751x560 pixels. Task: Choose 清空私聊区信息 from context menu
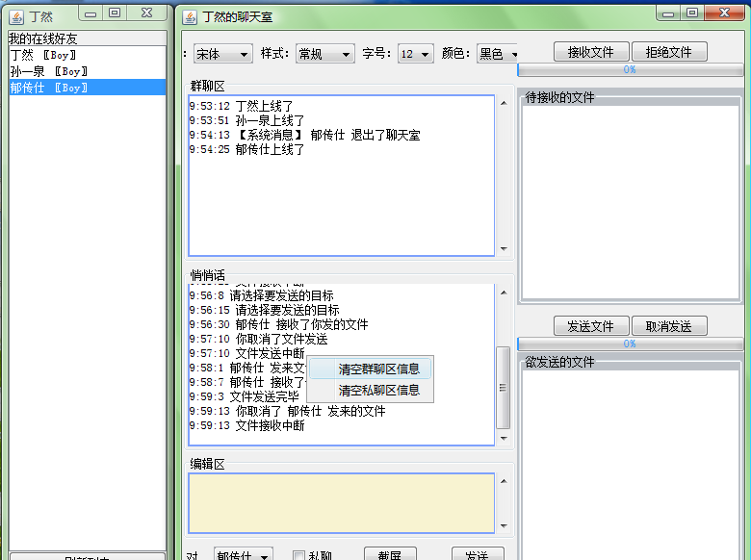pos(371,390)
